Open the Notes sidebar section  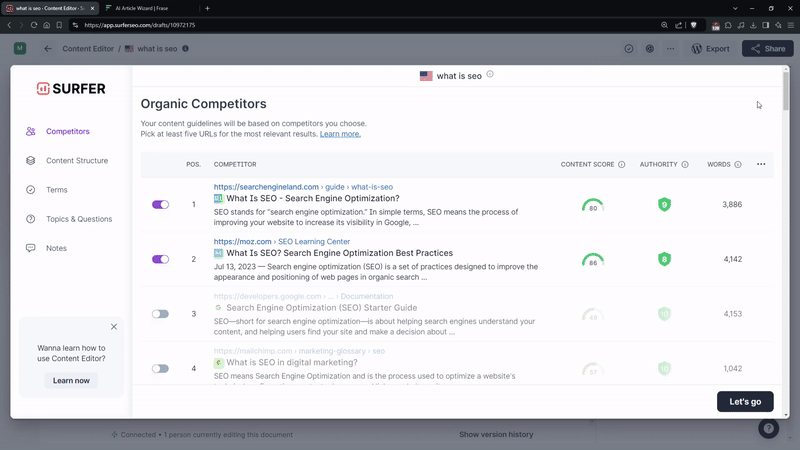(56, 248)
